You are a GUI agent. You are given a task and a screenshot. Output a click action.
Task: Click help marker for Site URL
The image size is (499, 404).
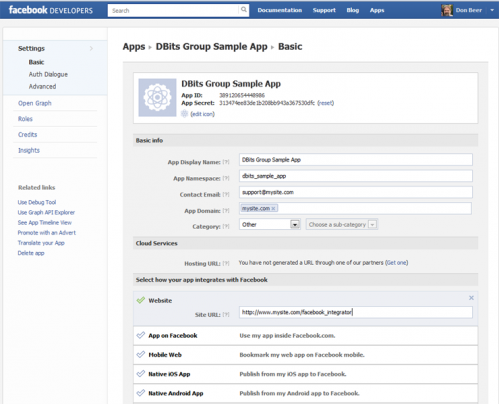[226, 314]
